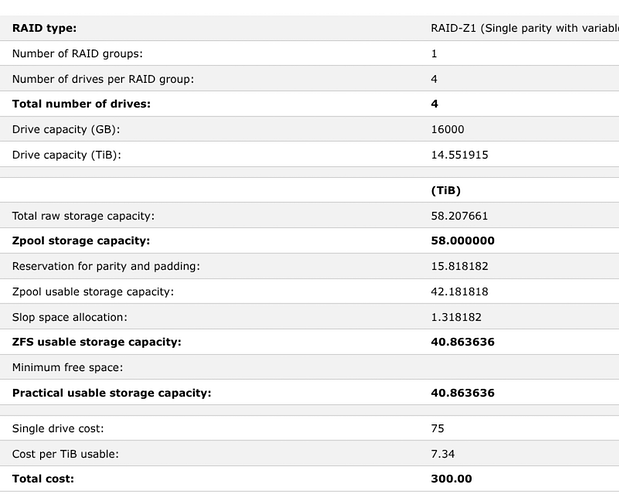
Task: Click the (TiB) column header
Action: pos(445,190)
